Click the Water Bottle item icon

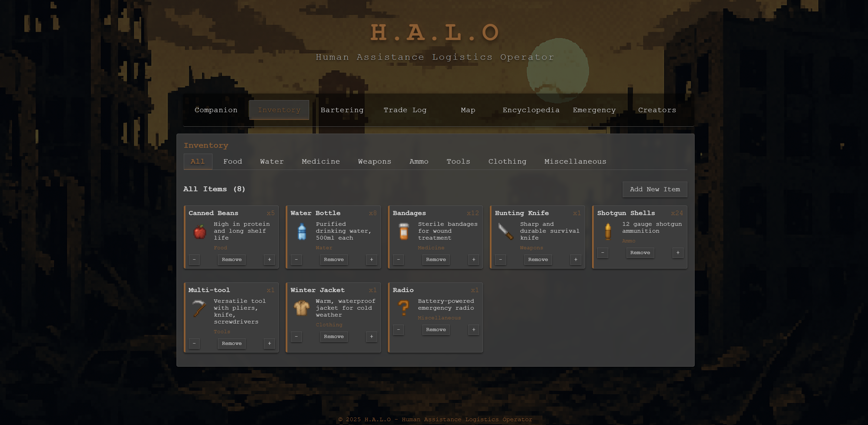pyautogui.click(x=302, y=232)
